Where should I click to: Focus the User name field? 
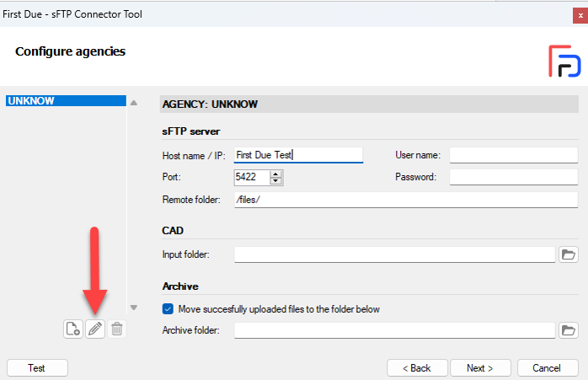point(513,155)
